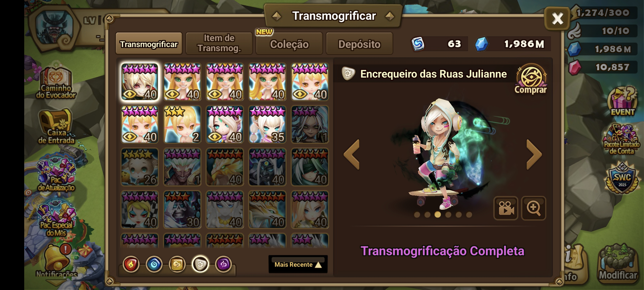Select the wind element filter icon
This screenshot has height=290, width=644.
[177, 264]
